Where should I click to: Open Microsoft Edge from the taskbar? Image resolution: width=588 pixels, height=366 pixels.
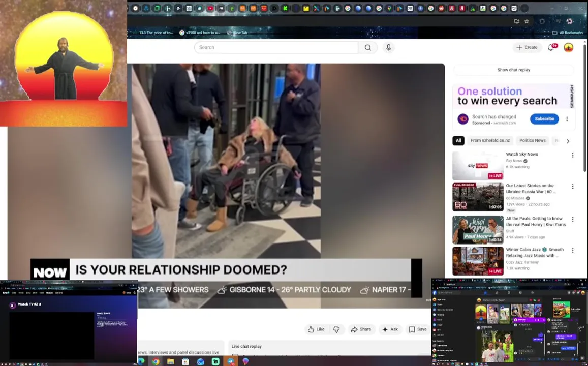(141, 361)
